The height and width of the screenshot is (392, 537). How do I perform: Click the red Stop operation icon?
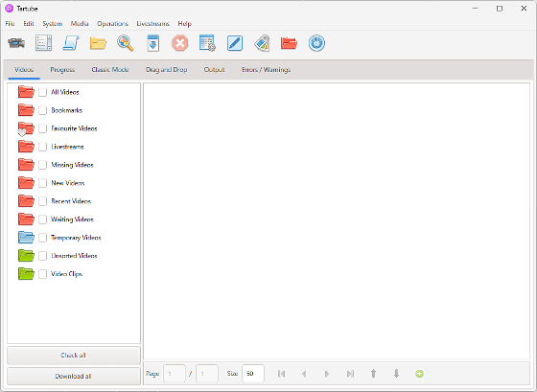pyautogui.click(x=180, y=43)
